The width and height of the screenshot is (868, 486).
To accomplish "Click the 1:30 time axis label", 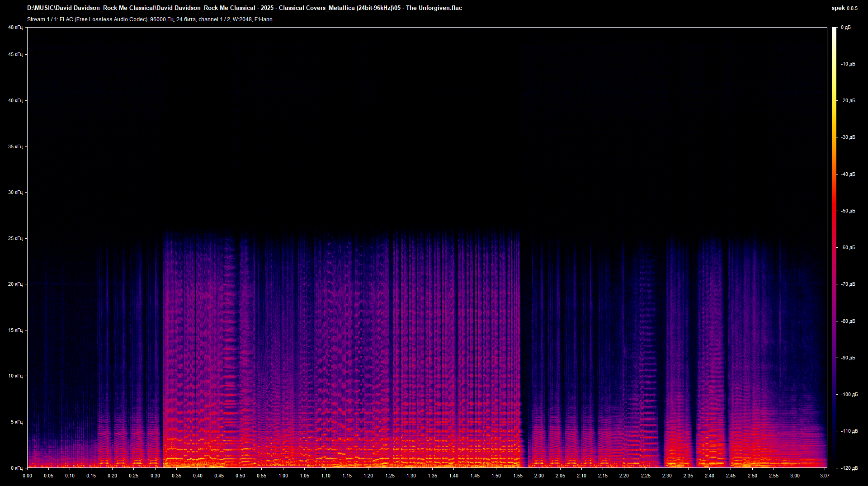I will 411,476.
